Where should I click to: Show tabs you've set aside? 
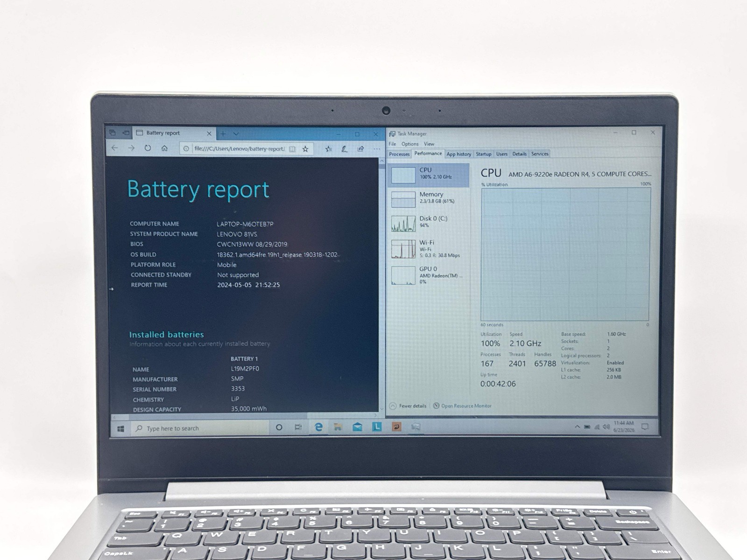tap(113, 133)
